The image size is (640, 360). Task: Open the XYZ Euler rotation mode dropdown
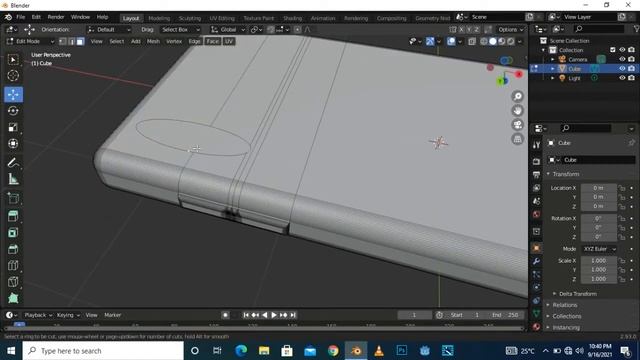coord(599,249)
